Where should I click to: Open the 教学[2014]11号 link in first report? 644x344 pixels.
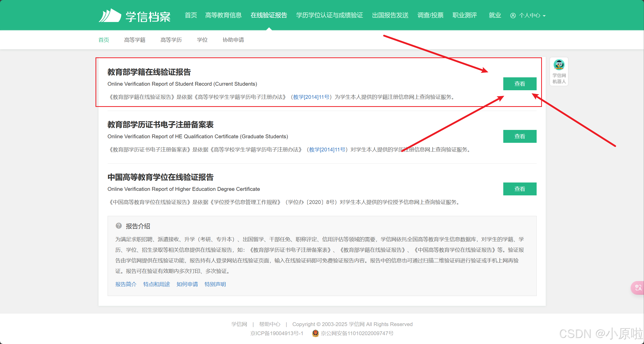pyautogui.click(x=311, y=97)
